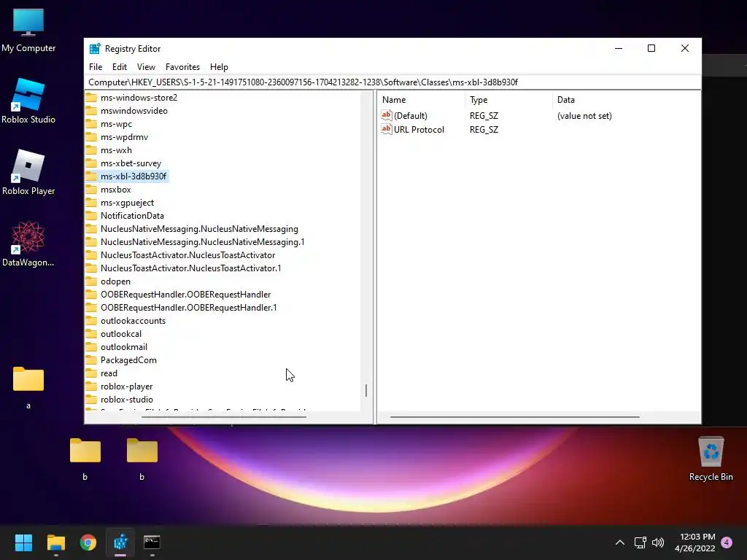
Task: Close the Registry Editor window
Action: point(684,49)
